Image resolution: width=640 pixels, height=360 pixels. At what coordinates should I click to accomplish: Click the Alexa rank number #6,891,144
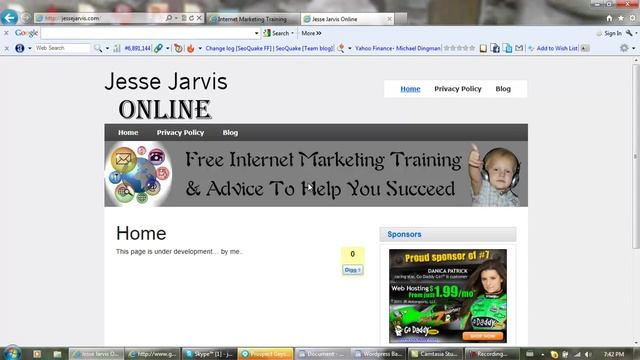(137, 48)
